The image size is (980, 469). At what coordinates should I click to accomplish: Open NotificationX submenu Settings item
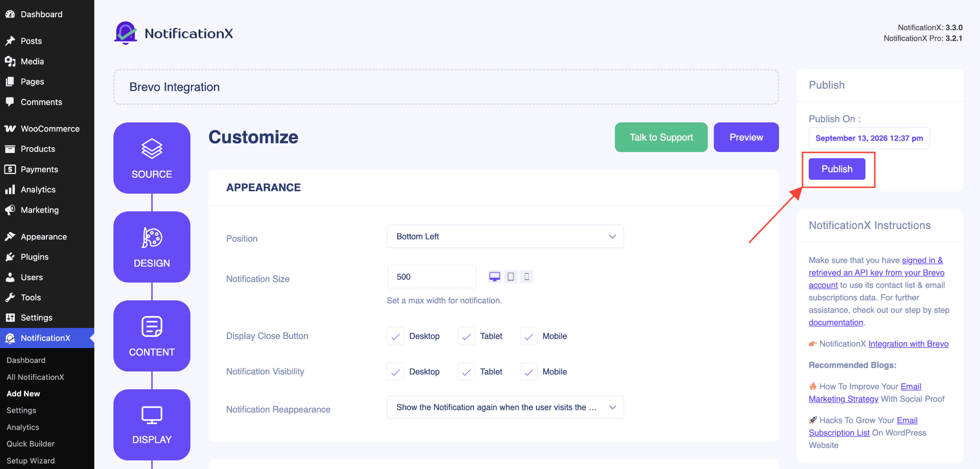(22, 411)
